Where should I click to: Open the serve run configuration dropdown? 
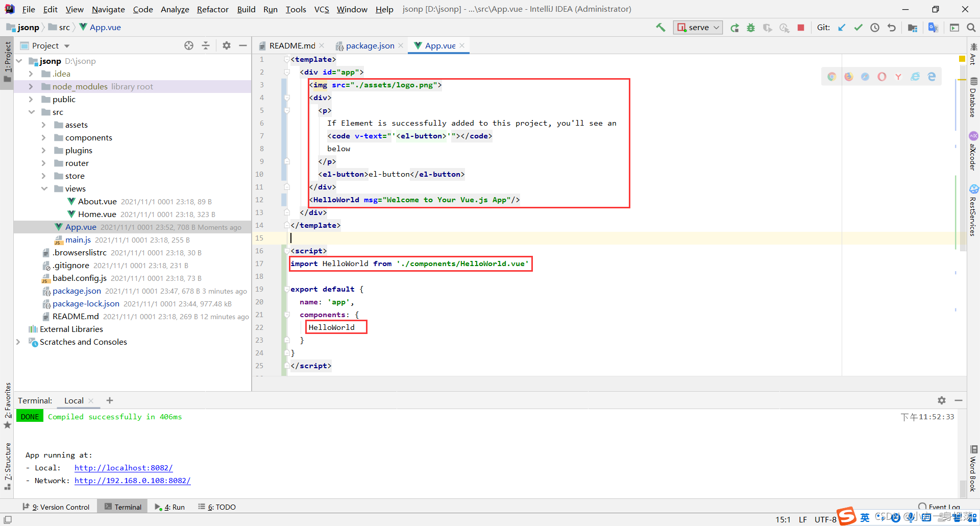point(698,28)
